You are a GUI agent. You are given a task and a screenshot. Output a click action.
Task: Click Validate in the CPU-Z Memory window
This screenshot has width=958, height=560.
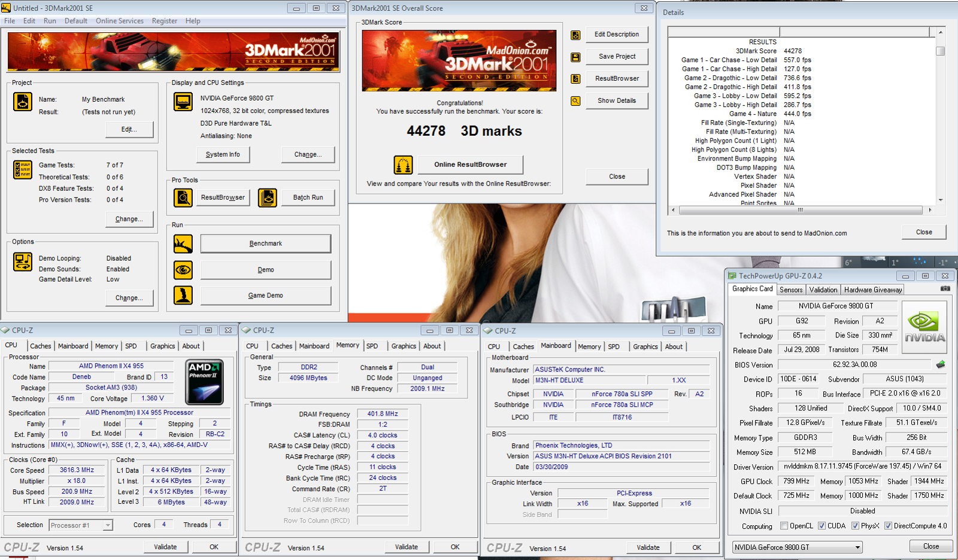407,547
